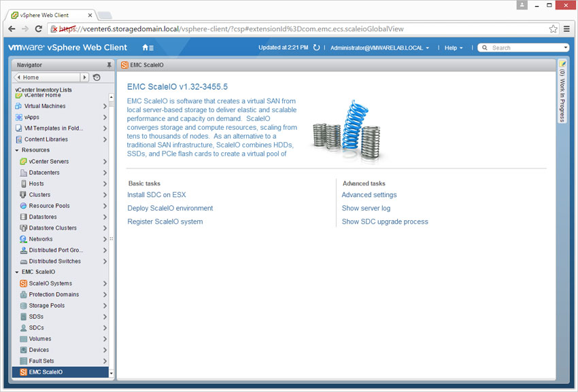Viewport: 578px width, 392px height.
Task: Click the Datacenters icon
Action: (23, 173)
